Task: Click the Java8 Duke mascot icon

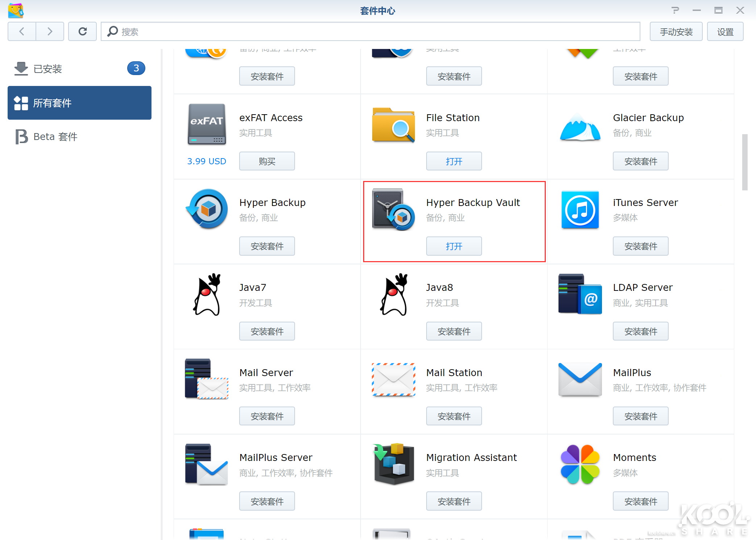Action: click(393, 294)
